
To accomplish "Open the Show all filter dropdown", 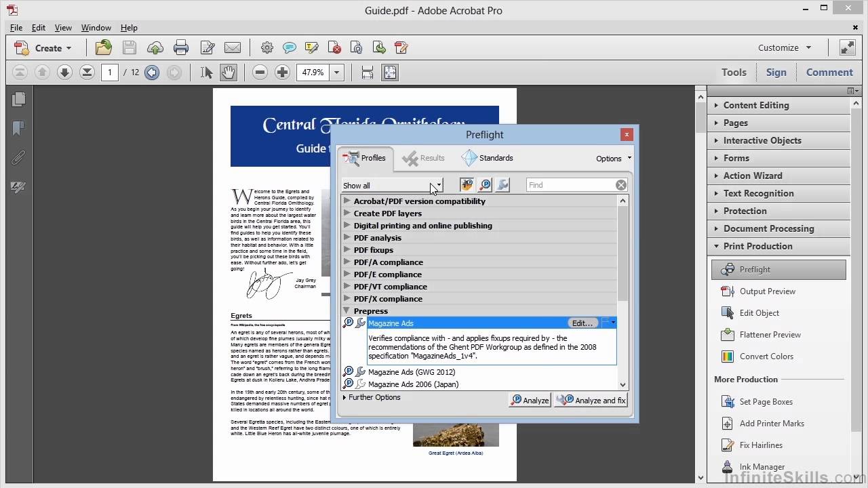I will 392,185.
